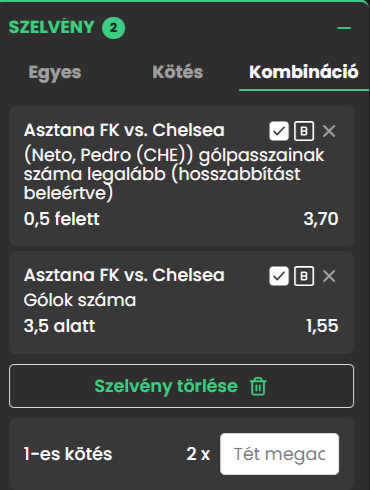
Task: Remove the Neto, Pedro gólpassz bet with X
Action: pyautogui.click(x=329, y=131)
